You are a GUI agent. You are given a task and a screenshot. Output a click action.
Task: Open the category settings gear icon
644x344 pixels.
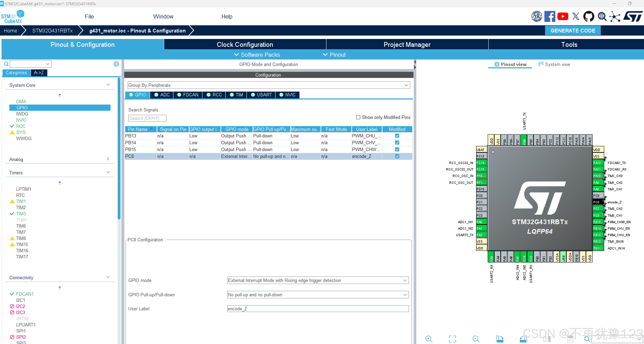click(x=116, y=64)
